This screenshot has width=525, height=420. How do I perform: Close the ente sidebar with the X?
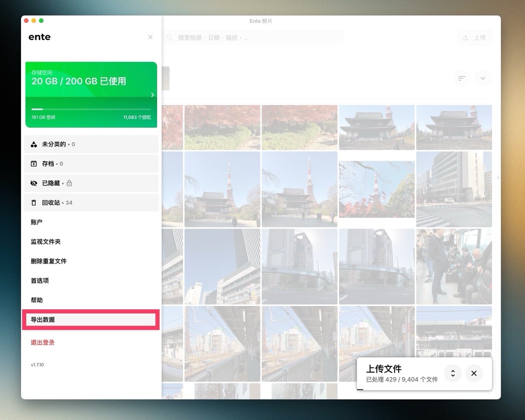(150, 37)
